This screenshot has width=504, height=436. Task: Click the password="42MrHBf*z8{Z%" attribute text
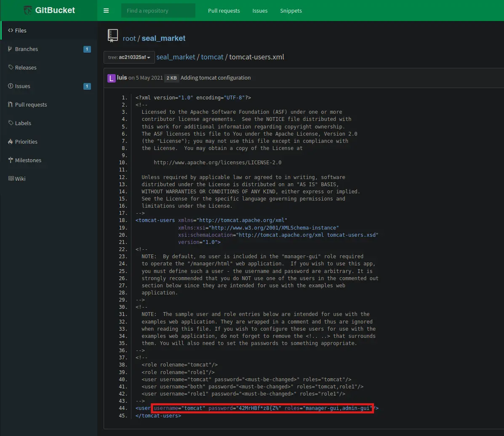(x=245, y=408)
